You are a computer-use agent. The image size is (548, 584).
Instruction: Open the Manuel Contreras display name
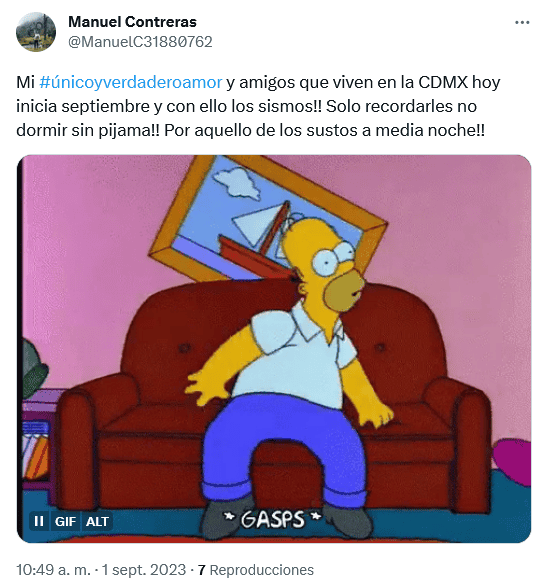pyautogui.click(x=132, y=22)
